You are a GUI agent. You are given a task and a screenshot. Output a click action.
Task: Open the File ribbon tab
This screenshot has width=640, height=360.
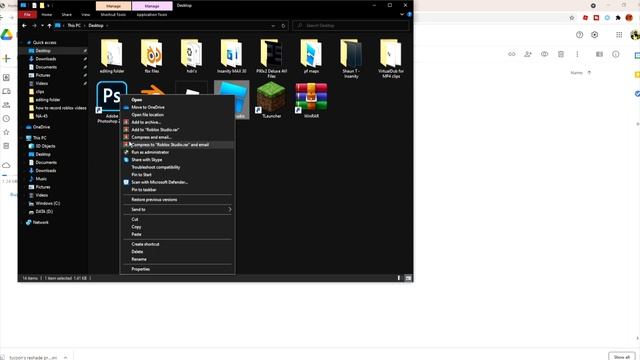pyautogui.click(x=27, y=14)
